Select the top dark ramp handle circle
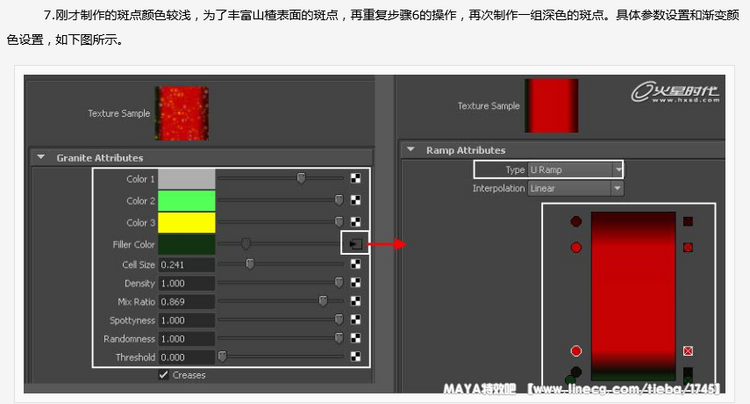The height and width of the screenshot is (404, 750). pos(576,221)
